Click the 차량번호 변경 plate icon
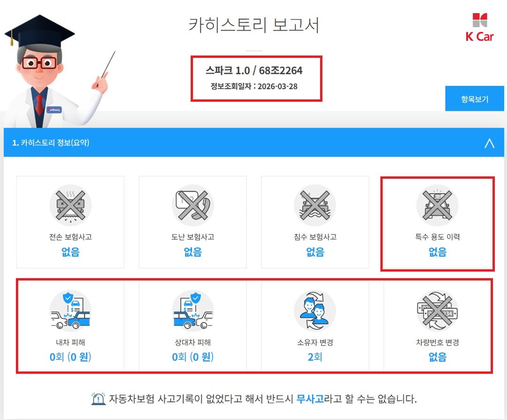 coord(437,311)
